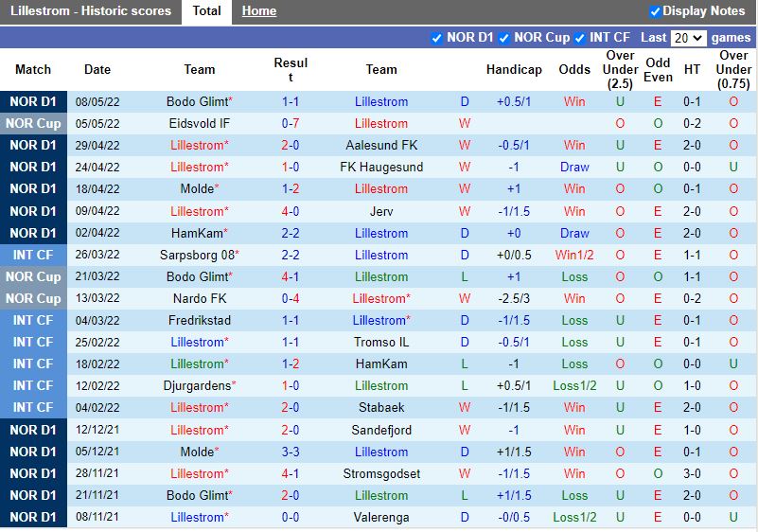This screenshot has width=758, height=532.
Task: Click the date 21/03/22
Action: (x=97, y=276)
